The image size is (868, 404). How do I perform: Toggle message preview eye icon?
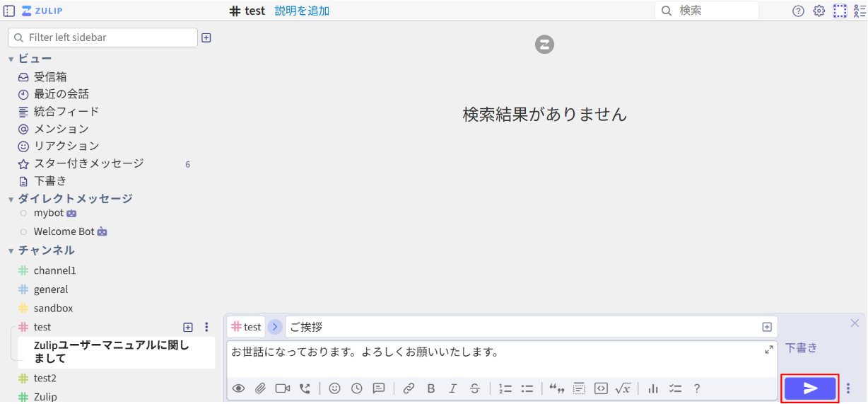coord(238,388)
